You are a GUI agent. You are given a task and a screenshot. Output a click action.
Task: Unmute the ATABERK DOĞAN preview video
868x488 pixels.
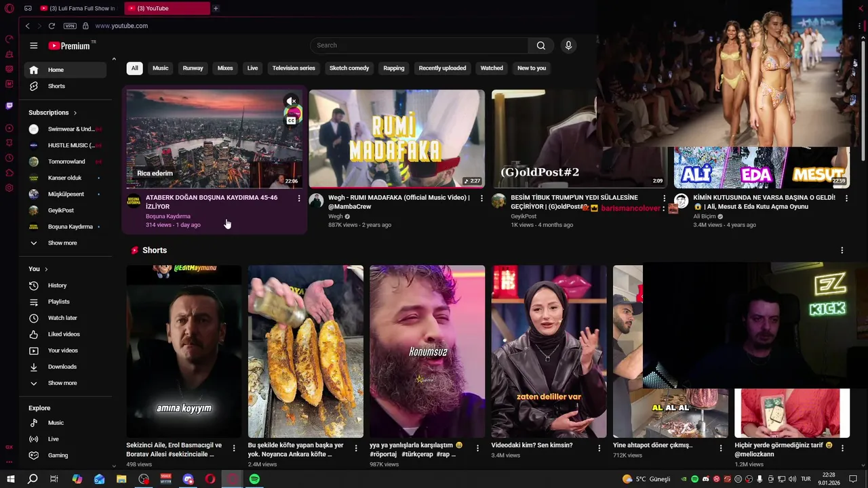(292, 102)
